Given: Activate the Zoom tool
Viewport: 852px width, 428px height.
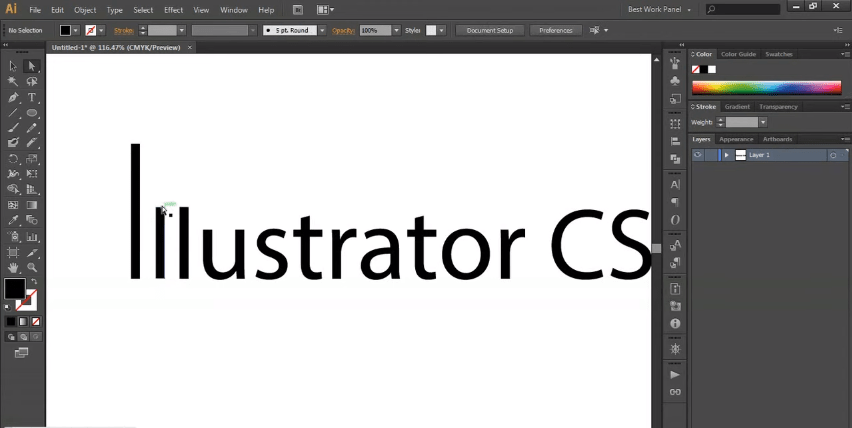Looking at the screenshot, I should [x=32, y=268].
